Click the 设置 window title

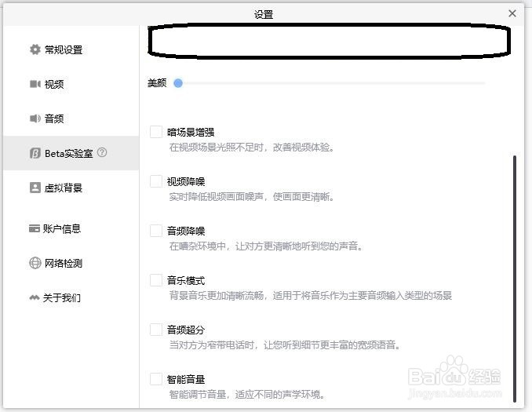click(x=264, y=15)
